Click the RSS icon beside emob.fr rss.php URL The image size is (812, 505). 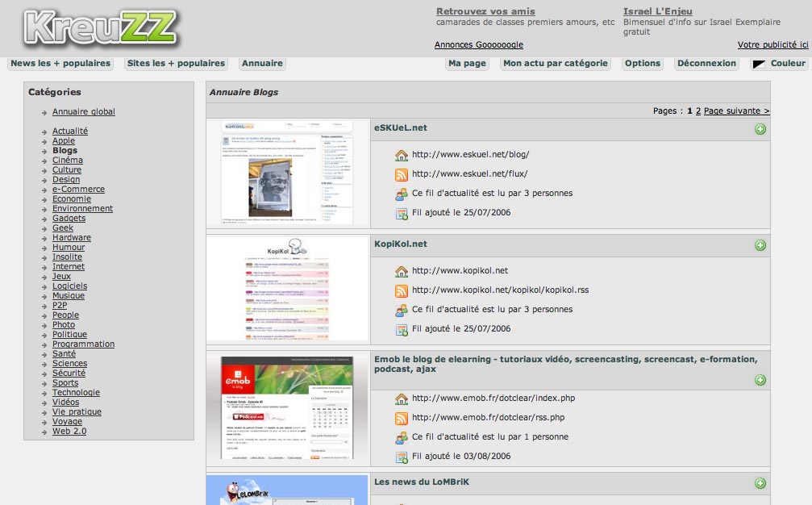[x=402, y=418]
